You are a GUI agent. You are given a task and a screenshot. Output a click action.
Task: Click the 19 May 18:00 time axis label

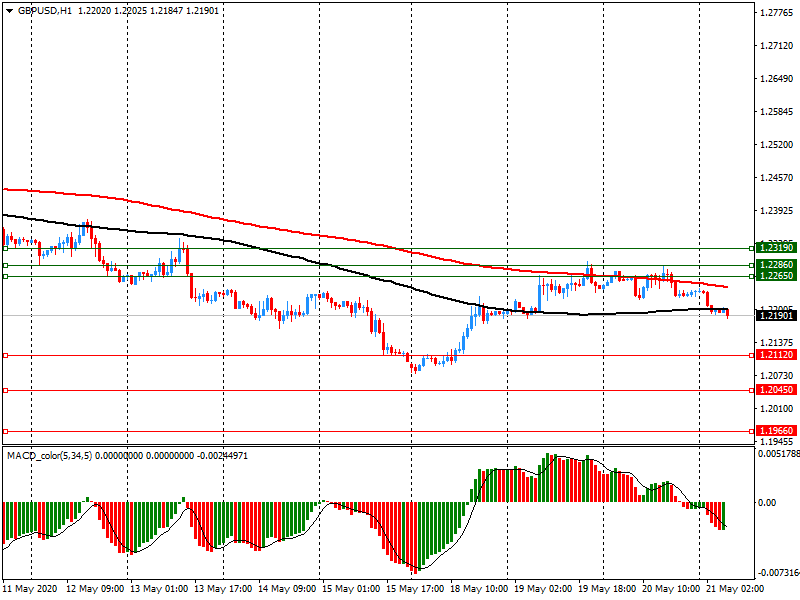coord(608,589)
